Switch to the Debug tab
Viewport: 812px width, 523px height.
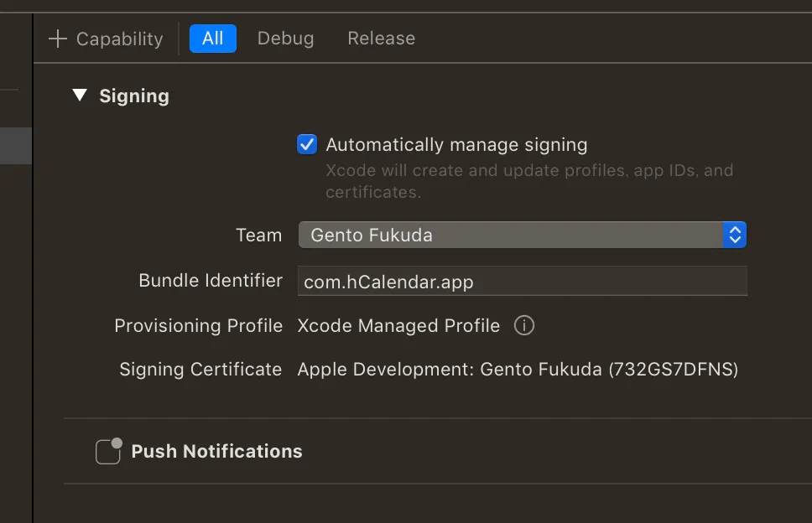coord(285,39)
